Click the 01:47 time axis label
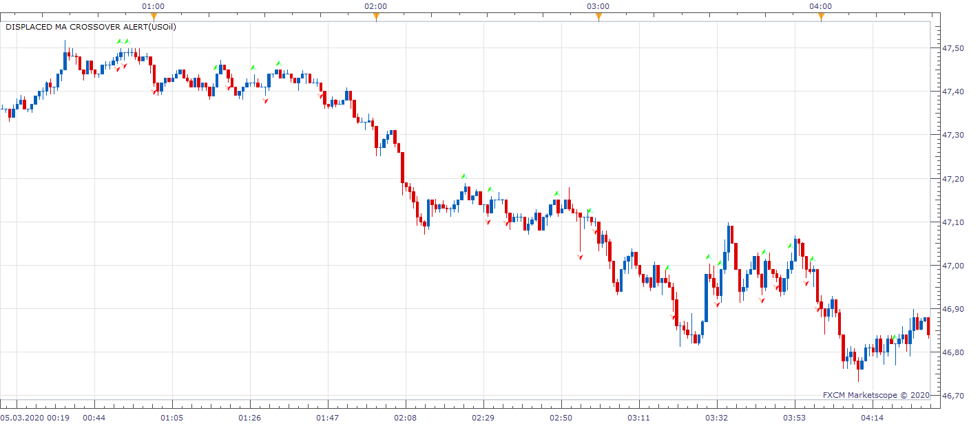 [x=328, y=418]
